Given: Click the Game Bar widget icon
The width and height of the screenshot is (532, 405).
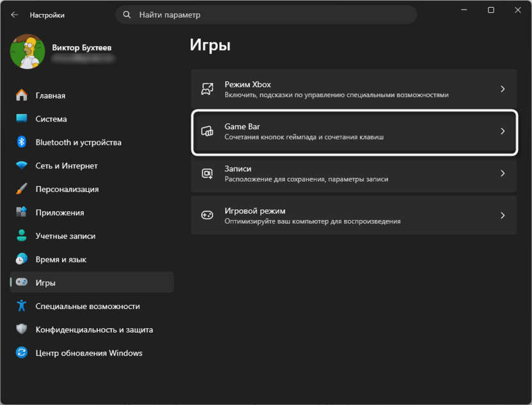Looking at the screenshot, I should coord(207,131).
